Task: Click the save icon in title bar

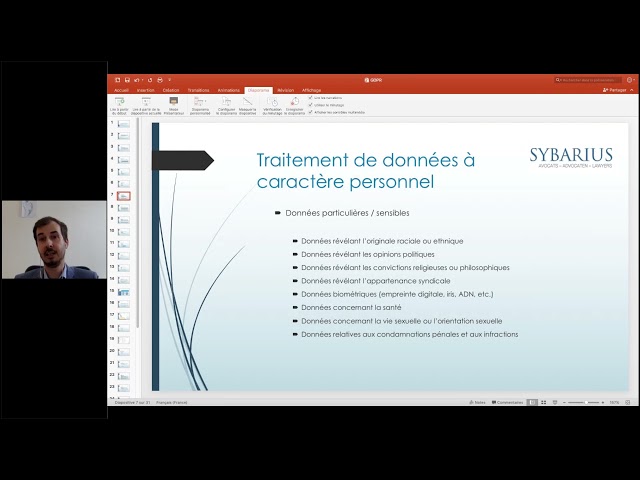Action: [127, 80]
